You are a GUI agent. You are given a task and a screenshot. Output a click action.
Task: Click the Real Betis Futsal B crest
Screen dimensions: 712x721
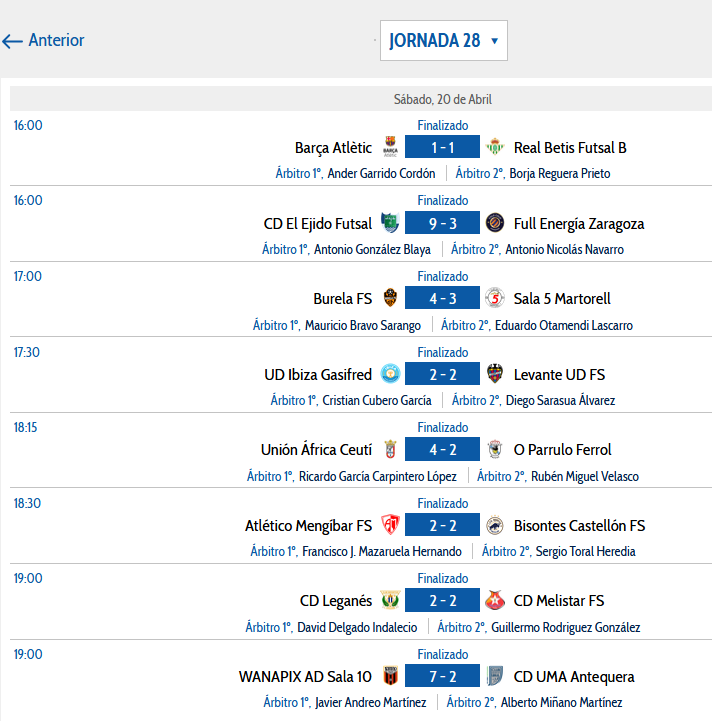tap(496, 147)
